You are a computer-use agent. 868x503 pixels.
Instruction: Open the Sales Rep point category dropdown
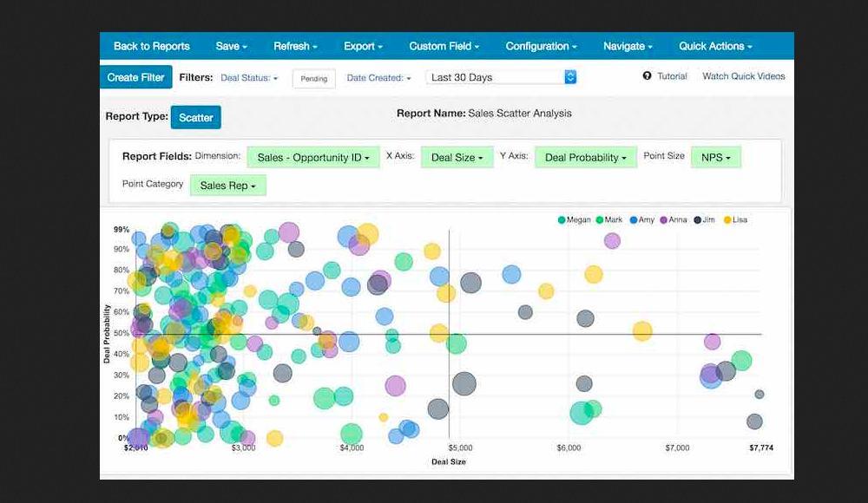(x=227, y=186)
